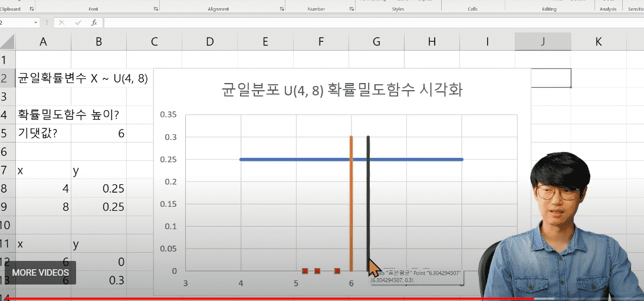
Task: Select cell B5 containing value 6
Action: [x=98, y=133]
